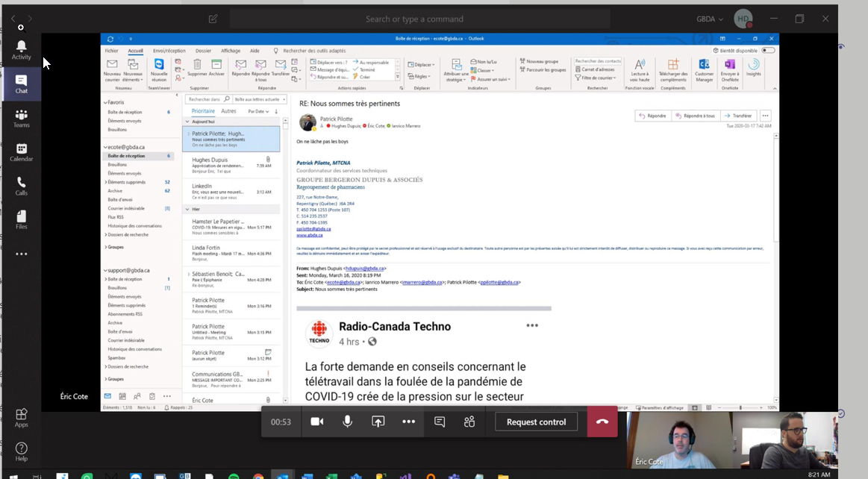
Task: Click Supprimer trash icon in Outlook ribbon
Action: 197,68
